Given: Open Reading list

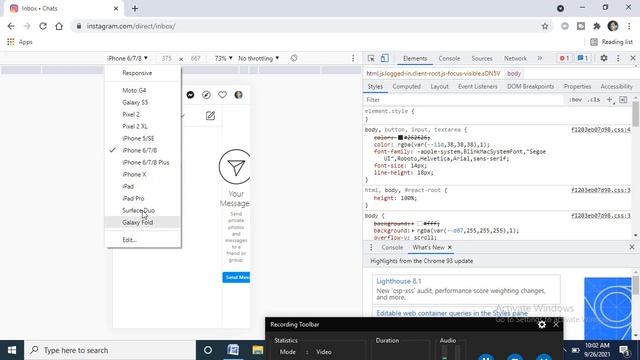Looking at the screenshot, I should point(611,42).
